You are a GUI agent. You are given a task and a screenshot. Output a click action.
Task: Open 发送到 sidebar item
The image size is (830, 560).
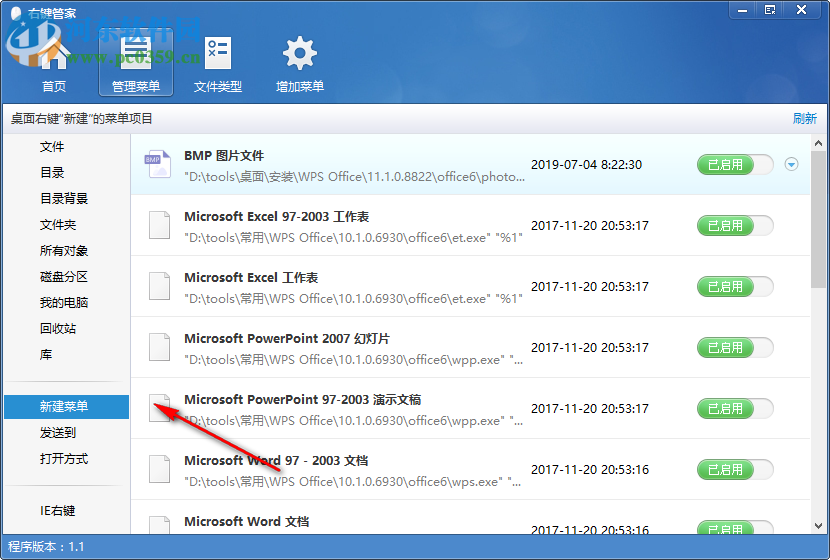tap(58, 432)
